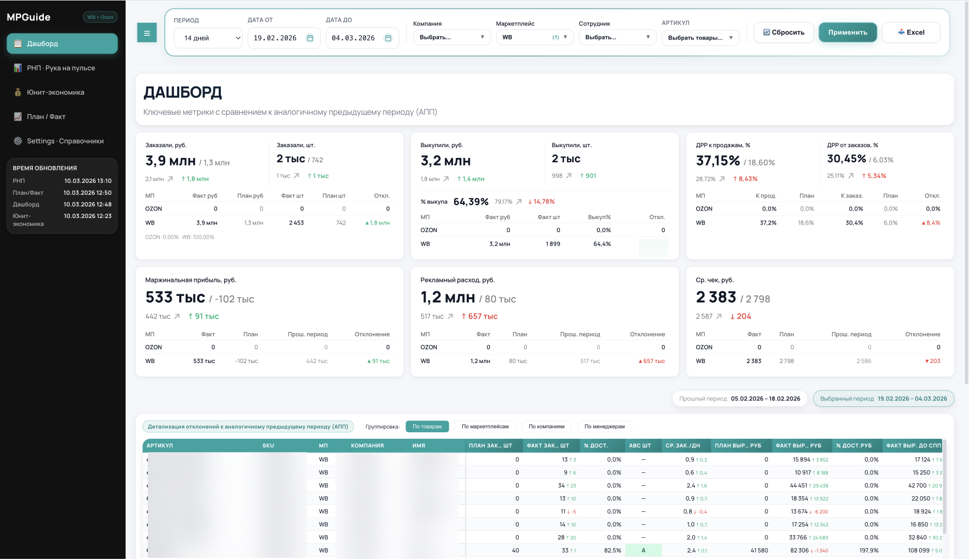The image size is (969, 560).
Task: Expand the Период 14 дней dropdown
Action: click(208, 38)
